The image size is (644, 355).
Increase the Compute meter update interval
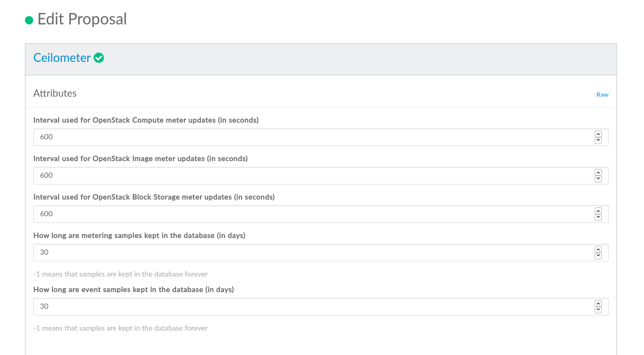[598, 134]
